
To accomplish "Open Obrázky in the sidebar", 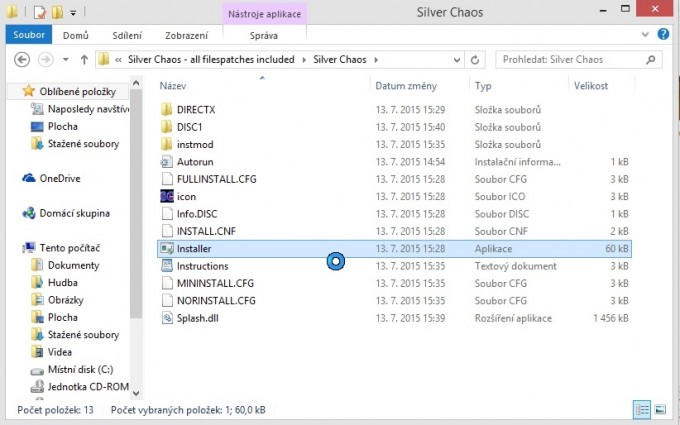I will pos(65,300).
